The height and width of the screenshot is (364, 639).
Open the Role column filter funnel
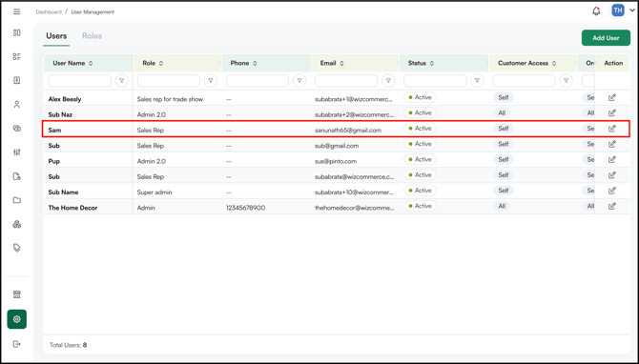pyautogui.click(x=211, y=81)
